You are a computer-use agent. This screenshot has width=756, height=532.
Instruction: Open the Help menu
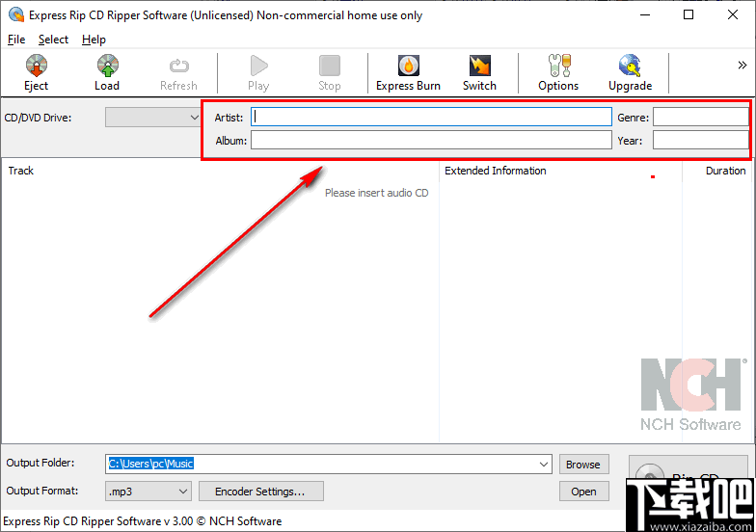(x=94, y=40)
